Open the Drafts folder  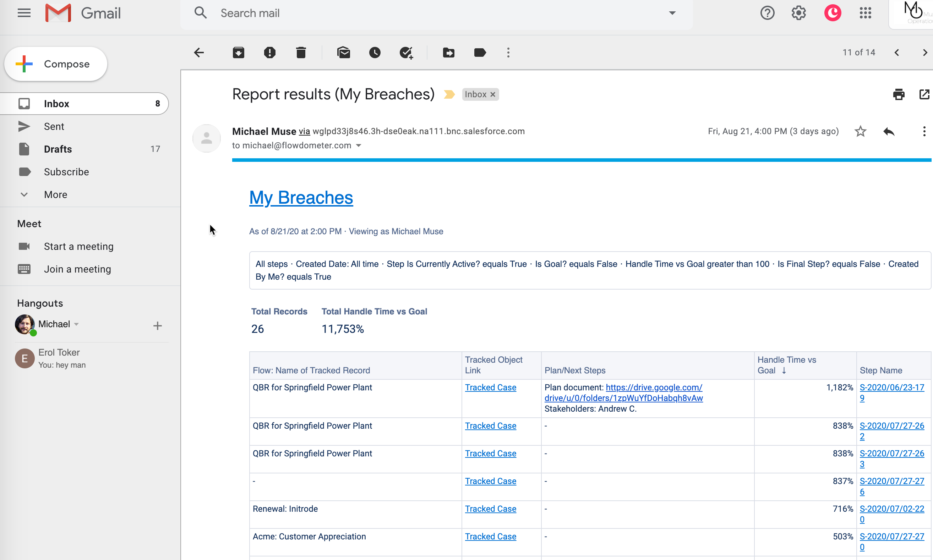84,149
